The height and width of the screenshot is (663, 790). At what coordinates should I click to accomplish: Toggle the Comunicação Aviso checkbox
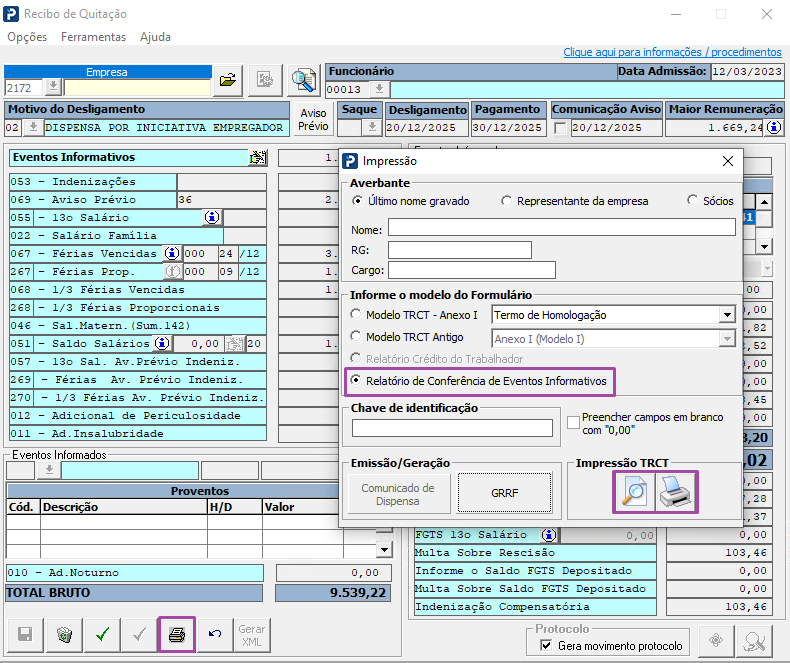pos(559,128)
